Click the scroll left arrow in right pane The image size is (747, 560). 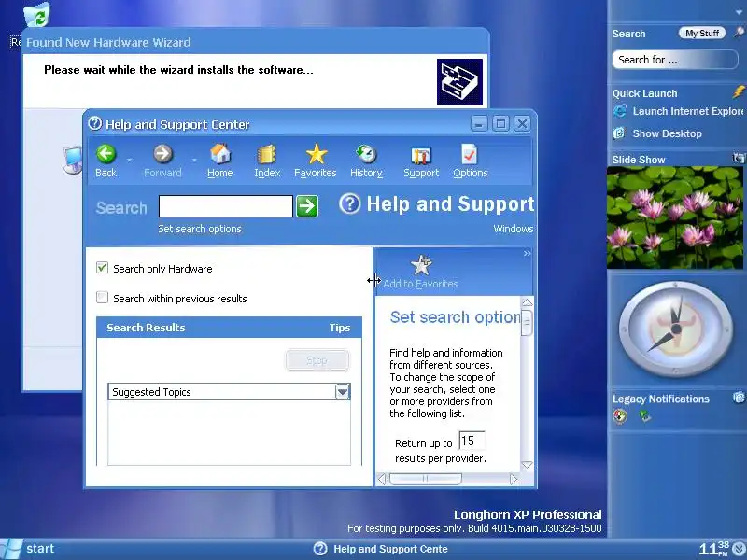[x=382, y=479]
